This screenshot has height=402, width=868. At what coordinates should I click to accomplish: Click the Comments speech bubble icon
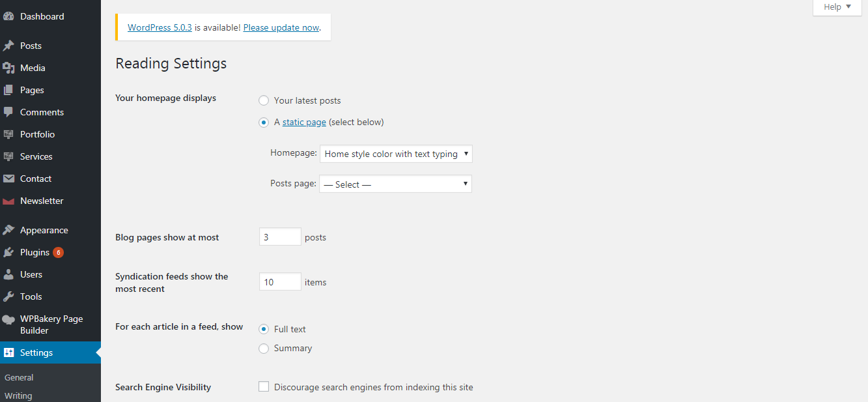coord(8,112)
